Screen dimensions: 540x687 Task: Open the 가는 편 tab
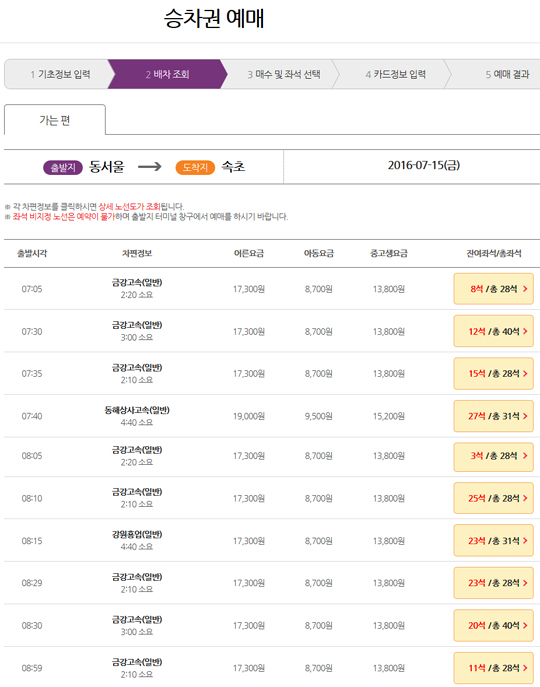pyautogui.click(x=55, y=120)
